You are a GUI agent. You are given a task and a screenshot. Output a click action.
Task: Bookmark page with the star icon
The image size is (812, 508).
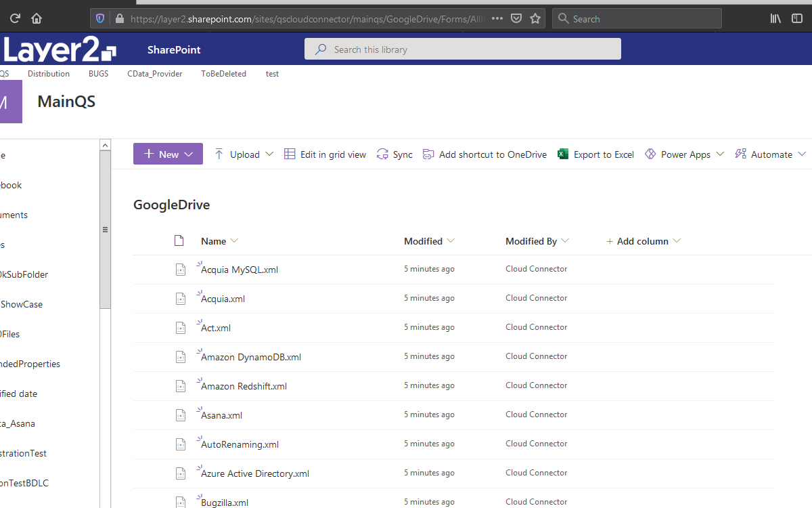[x=535, y=19]
